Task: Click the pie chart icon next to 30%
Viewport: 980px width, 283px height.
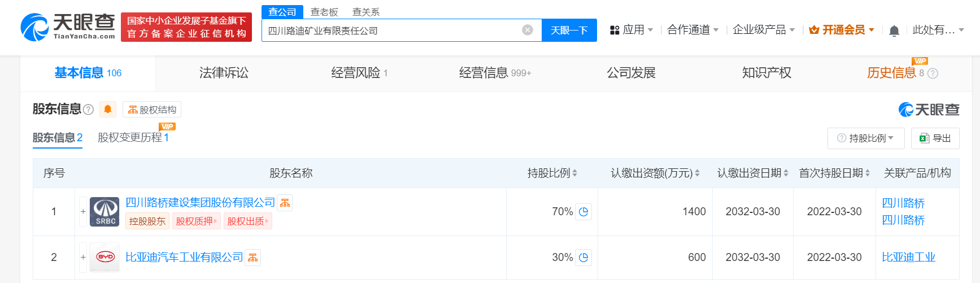Action: pos(583,258)
